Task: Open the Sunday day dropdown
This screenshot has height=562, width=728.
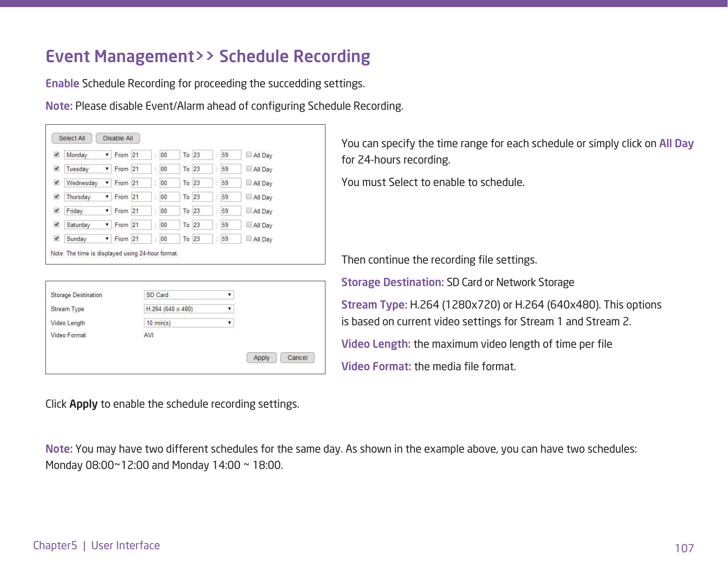Action: [x=88, y=238]
